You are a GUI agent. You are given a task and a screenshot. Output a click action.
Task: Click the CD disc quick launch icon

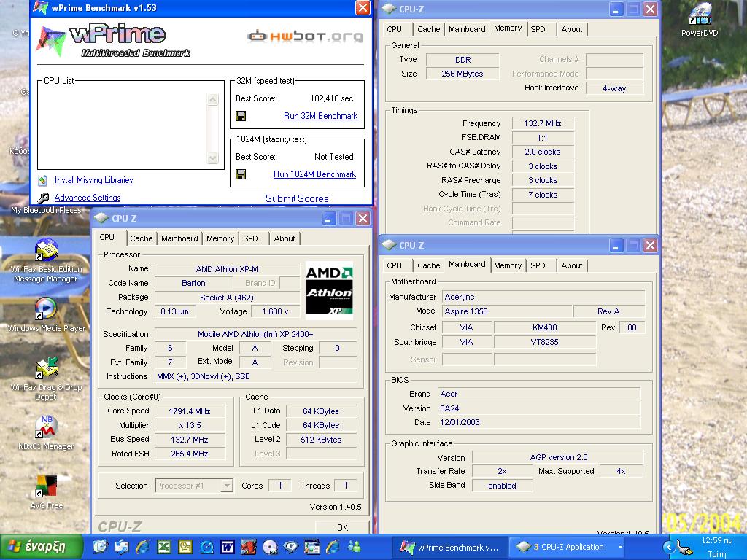coord(270,547)
